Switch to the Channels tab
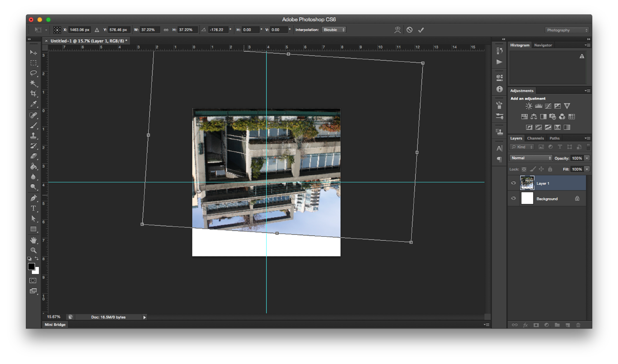The height and width of the screenshot is (364, 618). click(535, 138)
